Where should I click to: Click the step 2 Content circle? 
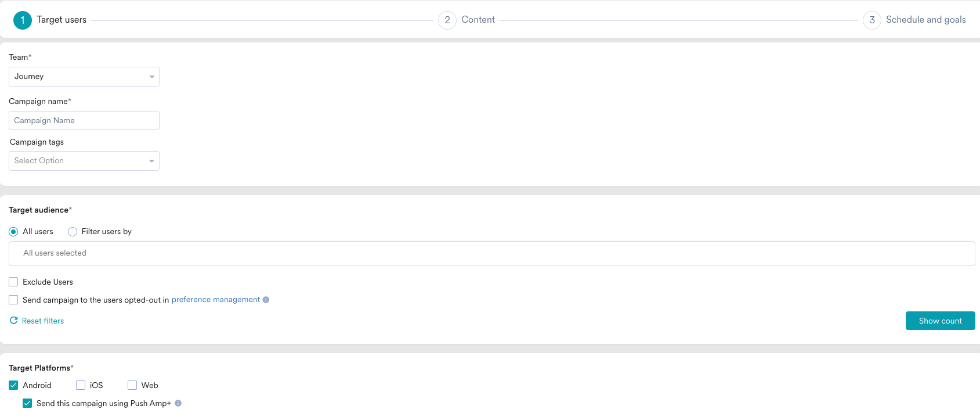point(447,20)
